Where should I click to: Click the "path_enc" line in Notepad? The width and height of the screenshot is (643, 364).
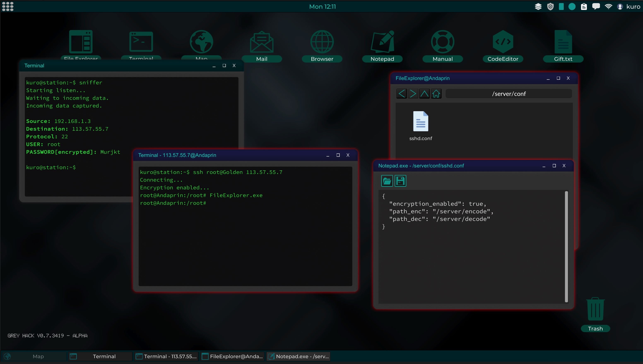point(441,211)
